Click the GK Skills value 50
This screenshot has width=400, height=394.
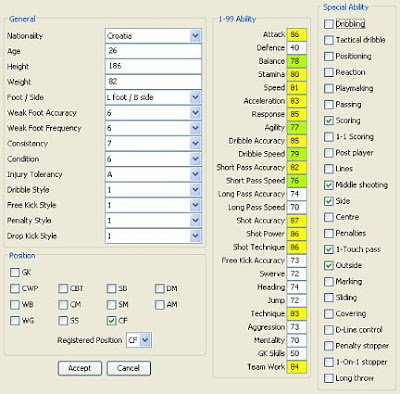296,353
